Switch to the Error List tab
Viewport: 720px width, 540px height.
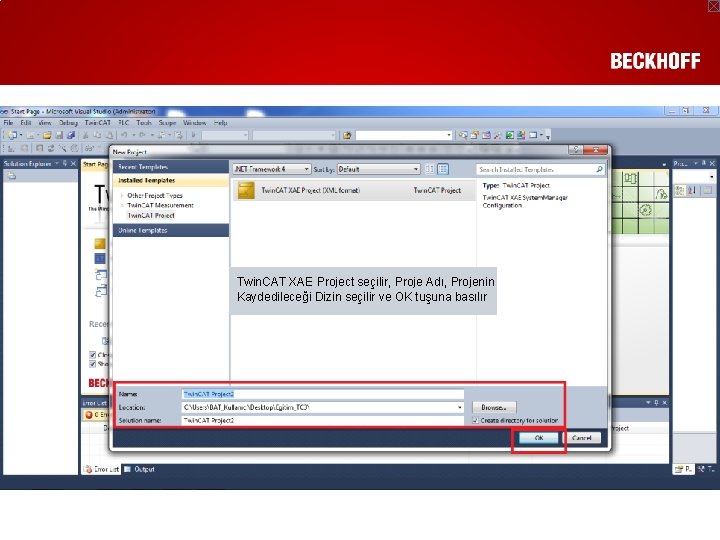click(x=101, y=469)
